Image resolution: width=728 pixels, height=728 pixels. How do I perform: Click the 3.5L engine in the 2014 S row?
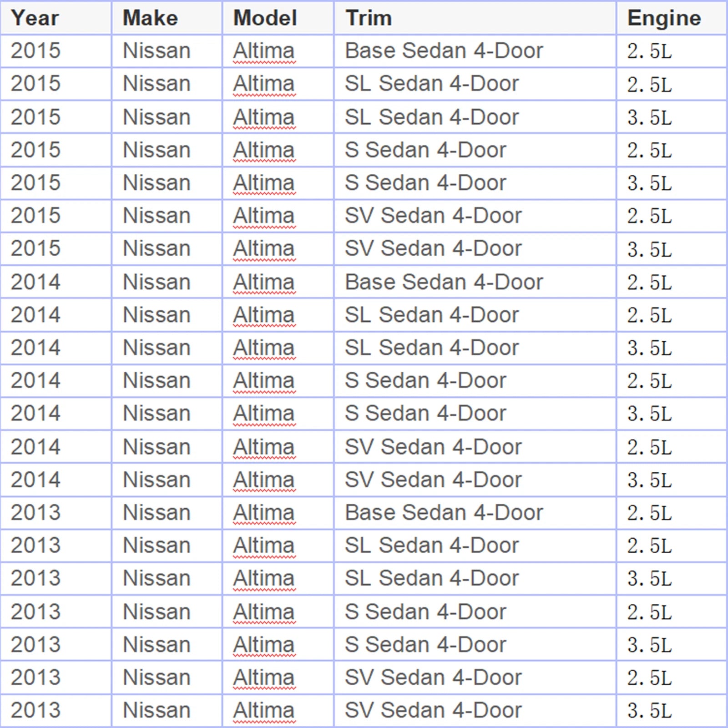pos(649,415)
